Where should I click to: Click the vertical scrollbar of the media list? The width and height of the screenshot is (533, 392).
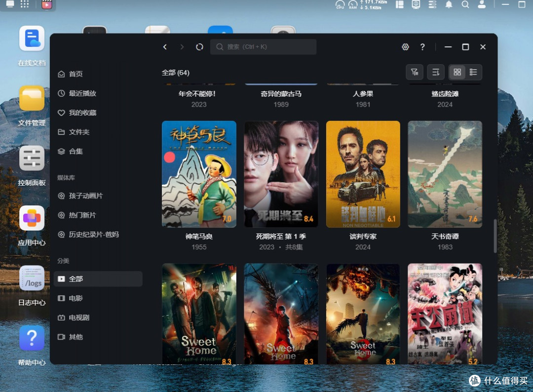click(x=495, y=235)
